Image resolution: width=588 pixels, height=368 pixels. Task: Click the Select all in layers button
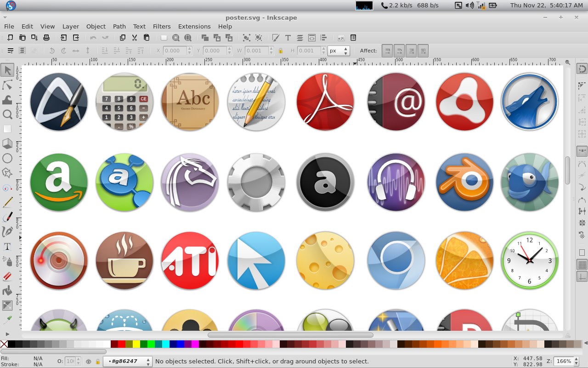coord(22,51)
